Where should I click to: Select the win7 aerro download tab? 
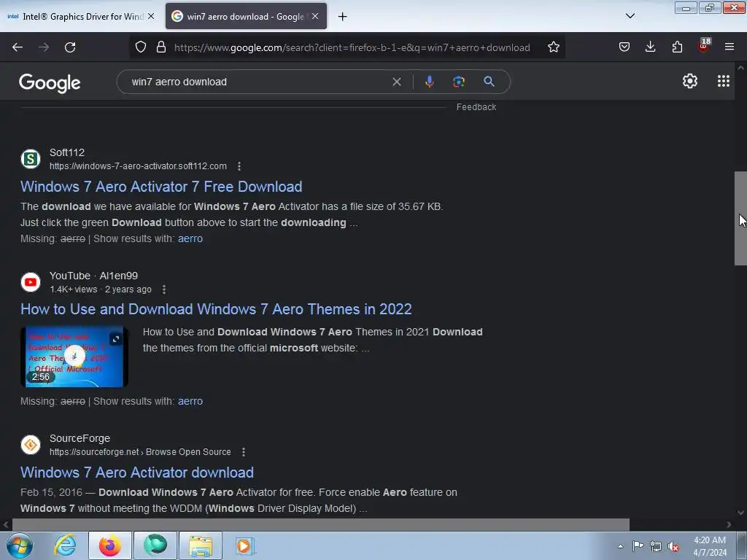pos(246,17)
